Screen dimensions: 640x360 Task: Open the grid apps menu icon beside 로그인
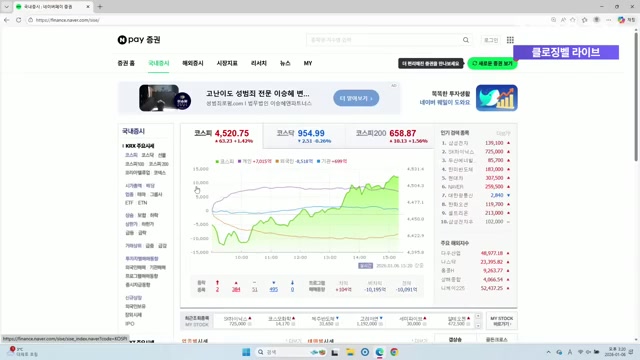pos(510,40)
